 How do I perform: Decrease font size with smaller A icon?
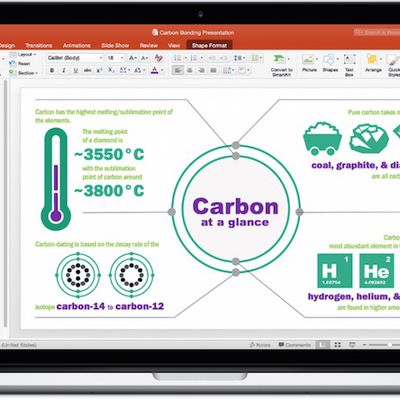[144, 58]
